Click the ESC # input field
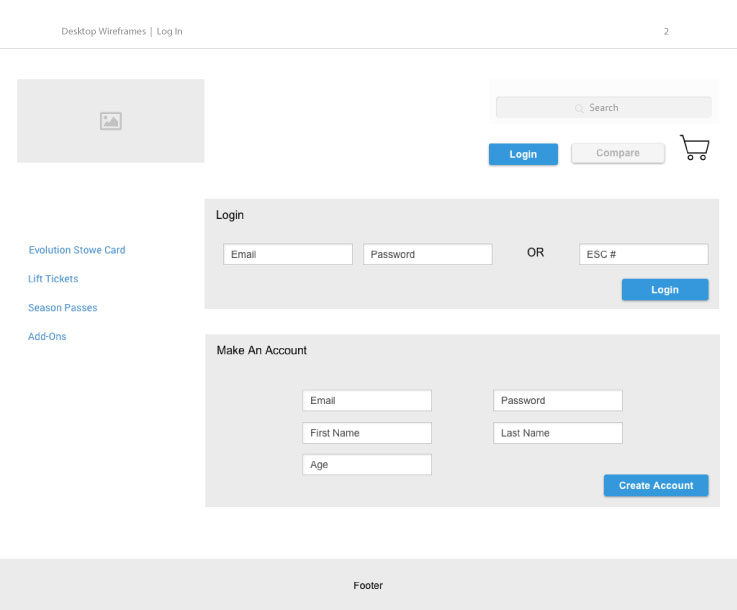 (x=643, y=255)
